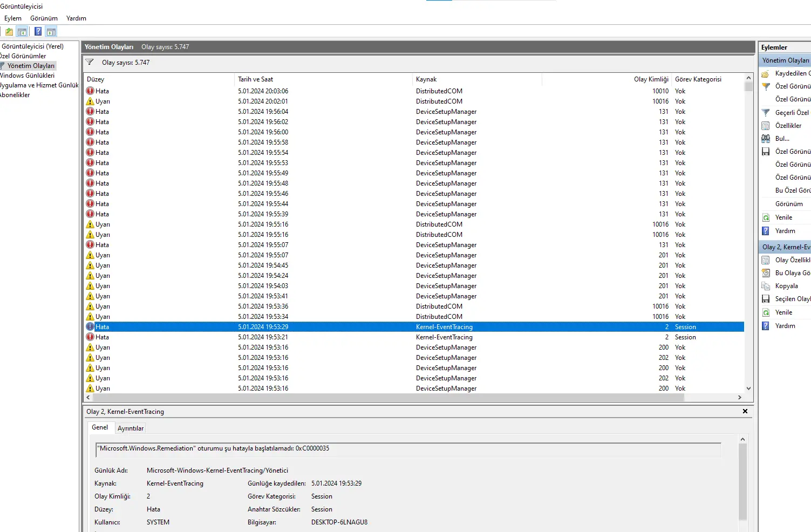The height and width of the screenshot is (532, 811).
Task: Click the lower Yardım help icon under Olay 2
Action: (766, 326)
